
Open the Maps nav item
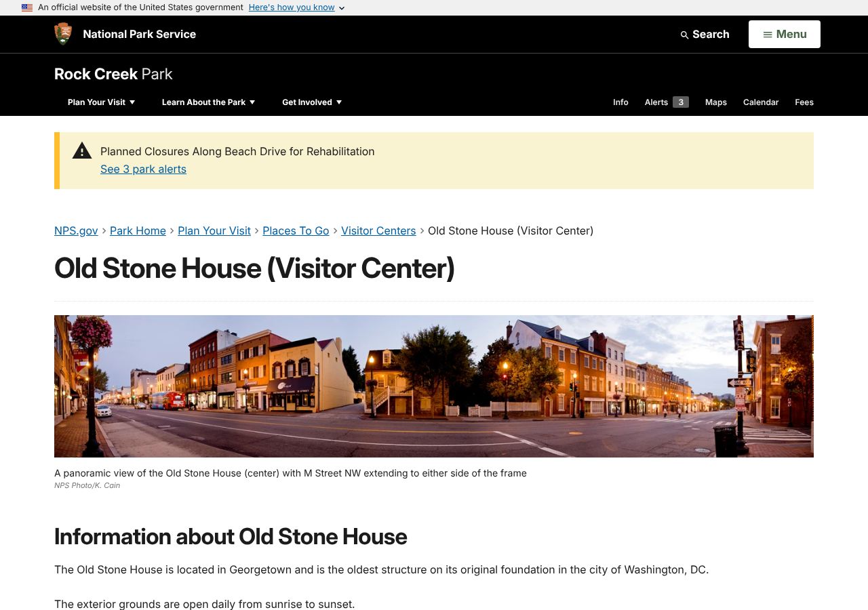[x=716, y=102]
